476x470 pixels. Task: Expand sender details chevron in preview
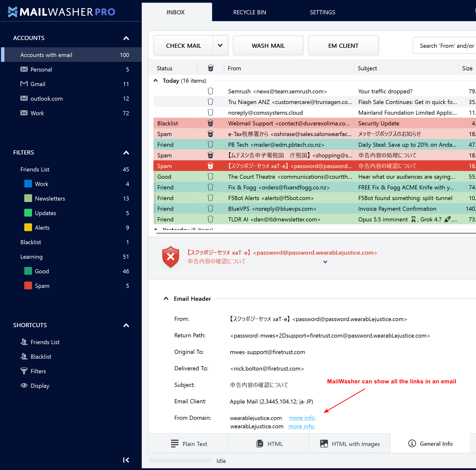pos(325,262)
